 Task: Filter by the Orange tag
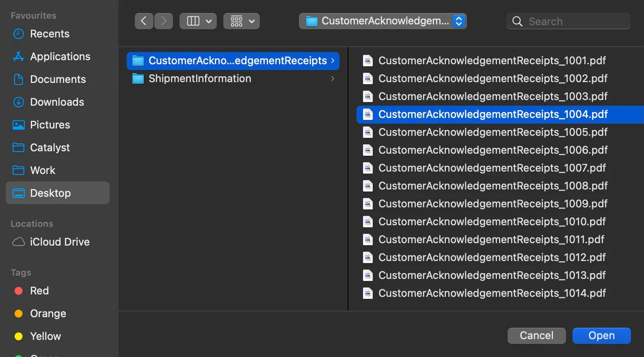58,313
